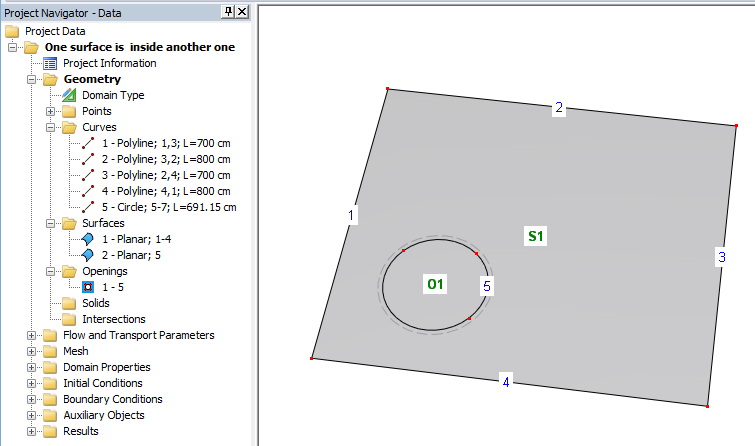The width and height of the screenshot is (755, 446).
Task: Click the red bottom-left corner point of surface
Action: point(312,358)
